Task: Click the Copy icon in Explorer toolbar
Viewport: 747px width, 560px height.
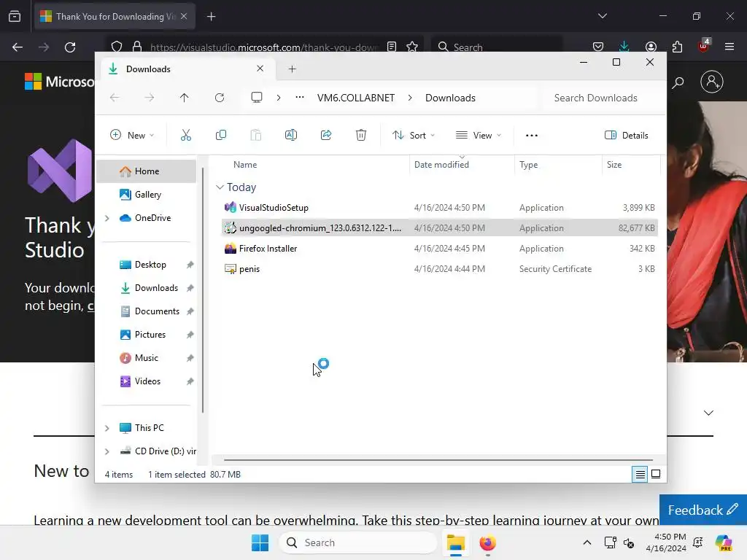Action: (220, 135)
